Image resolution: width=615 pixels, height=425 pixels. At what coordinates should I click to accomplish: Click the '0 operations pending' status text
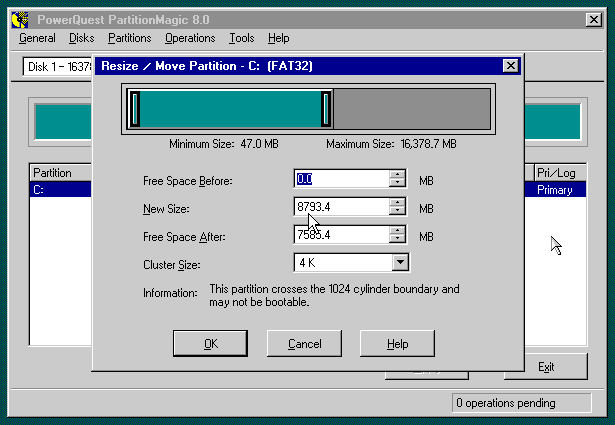pos(506,403)
